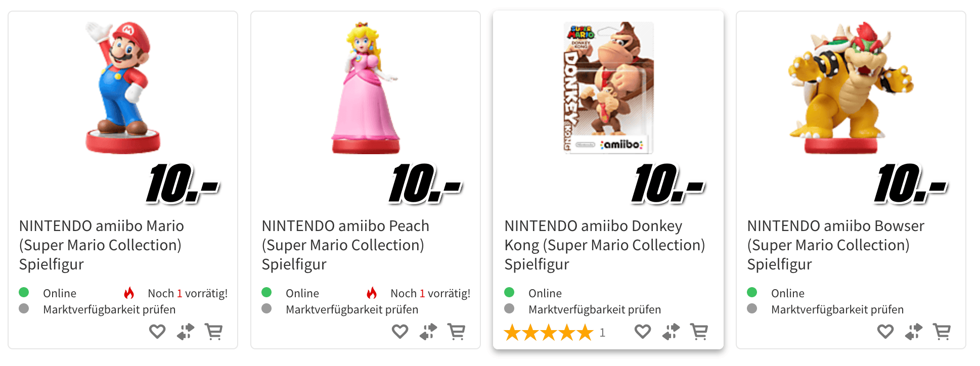Add Mario amiibo to wishlist heart
Image resolution: width=980 pixels, height=366 pixels.
click(x=157, y=332)
